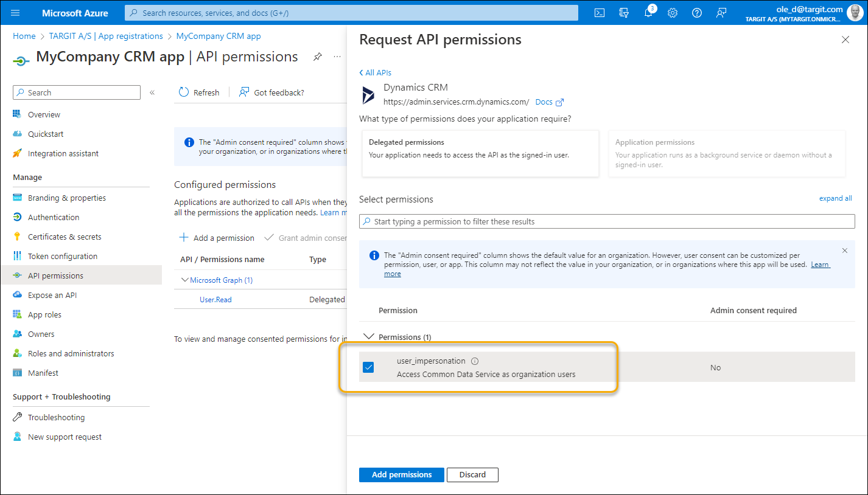868x495 pixels.
Task: Dismiss the Admin consent required info banner
Action: 844,251
